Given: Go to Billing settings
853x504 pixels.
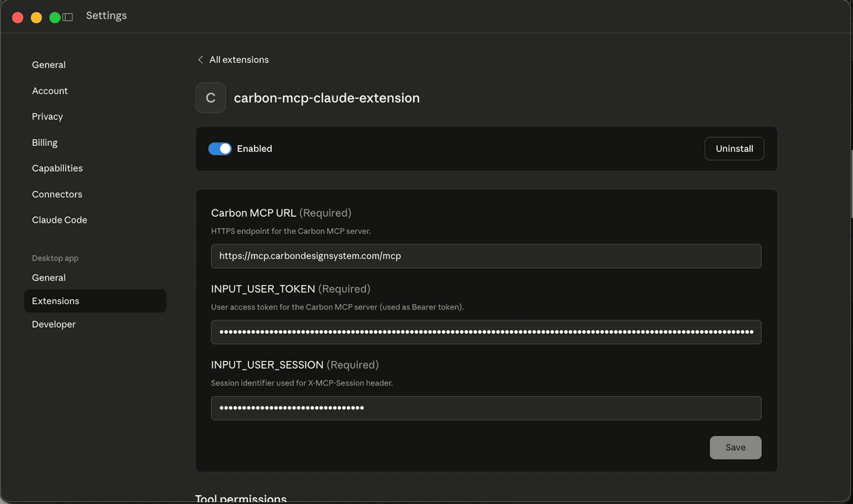Looking at the screenshot, I should coord(44,142).
